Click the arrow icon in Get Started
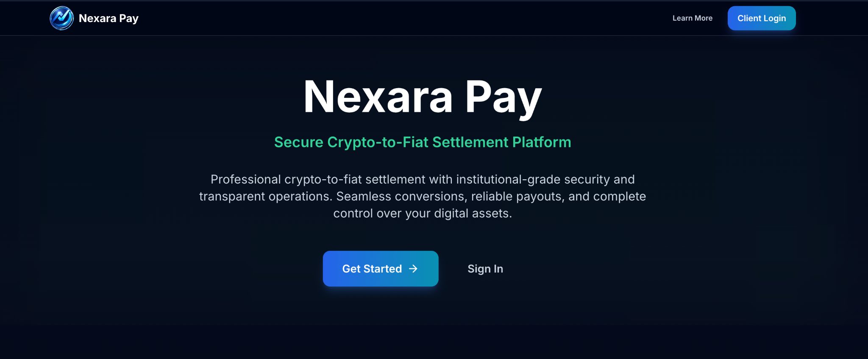 pos(413,269)
